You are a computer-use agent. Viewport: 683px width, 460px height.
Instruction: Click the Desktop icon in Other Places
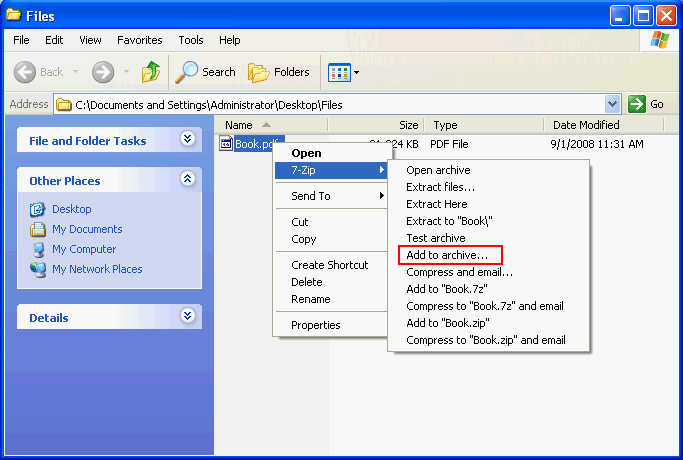(x=37, y=209)
